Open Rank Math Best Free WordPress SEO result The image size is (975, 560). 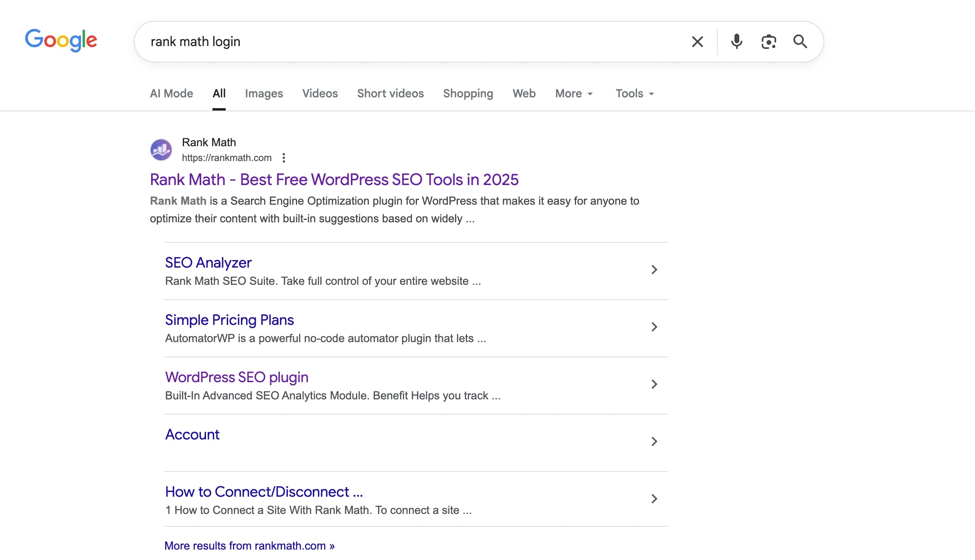point(334,180)
